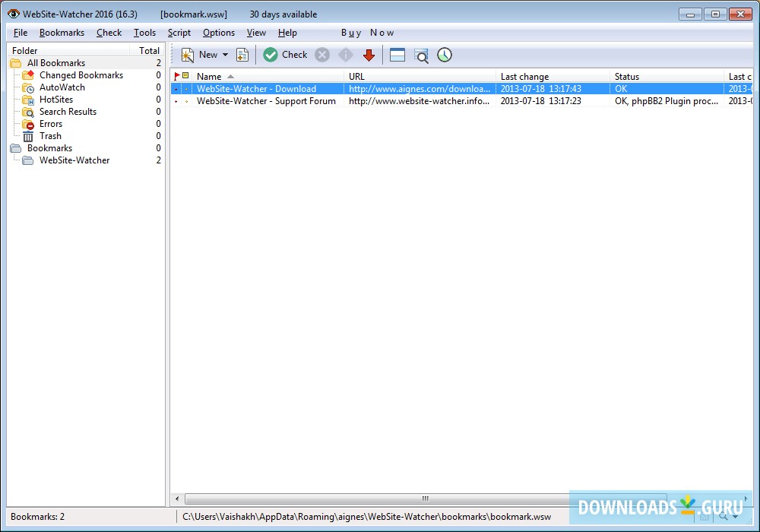
Task: Click the red flag column header icon
Action: (x=177, y=76)
